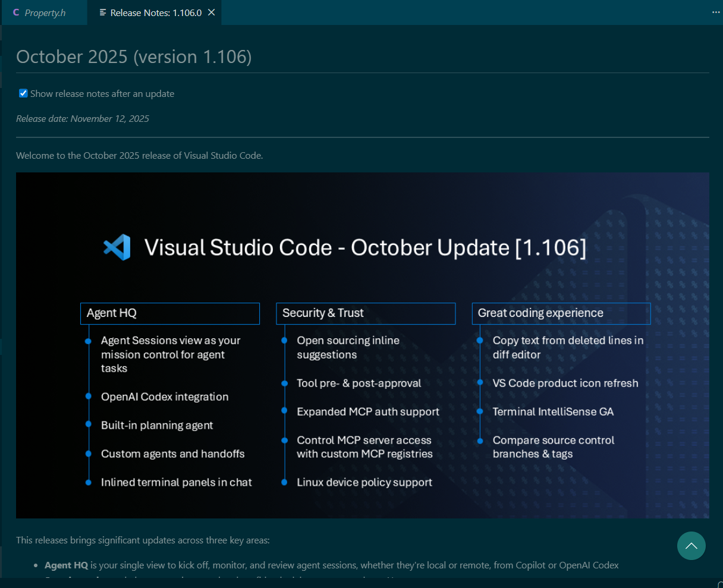Click 'OpenAI Codex integration' in the banner
Viewport: 723px width, 588px height.
click(165, 397)
